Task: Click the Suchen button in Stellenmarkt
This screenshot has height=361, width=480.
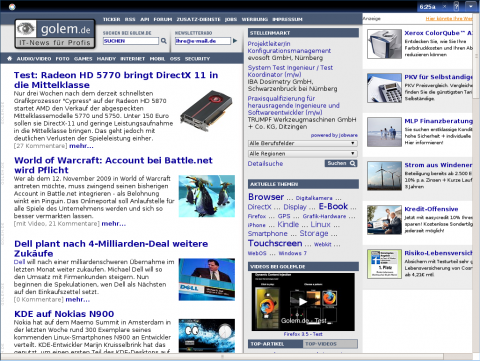Action: pos(341,163)
